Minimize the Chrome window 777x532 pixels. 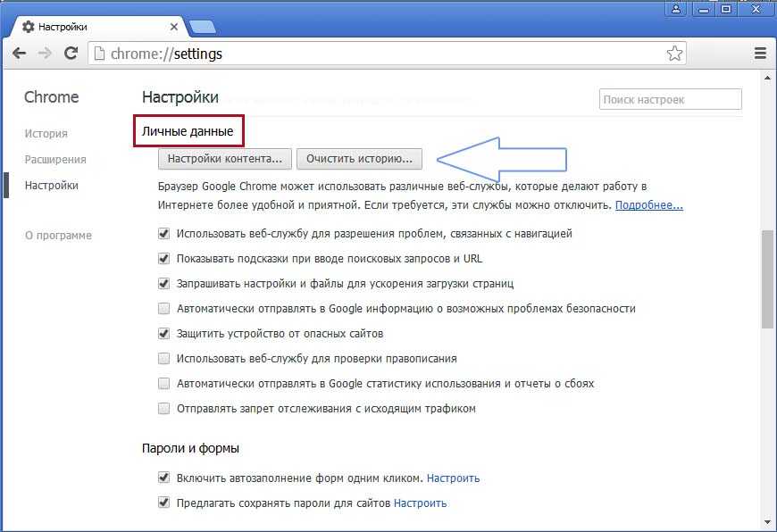[703, 8]
